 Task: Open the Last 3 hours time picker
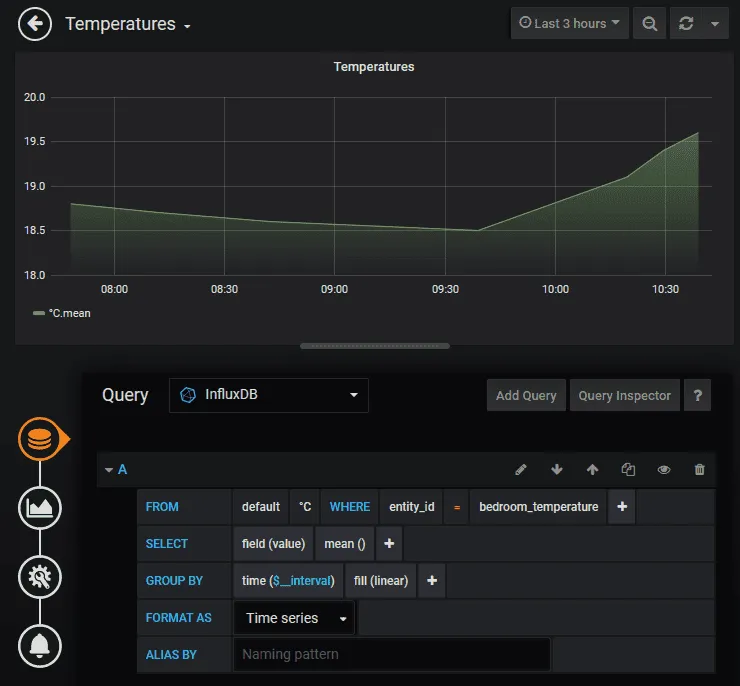click(x=569, y=23)
